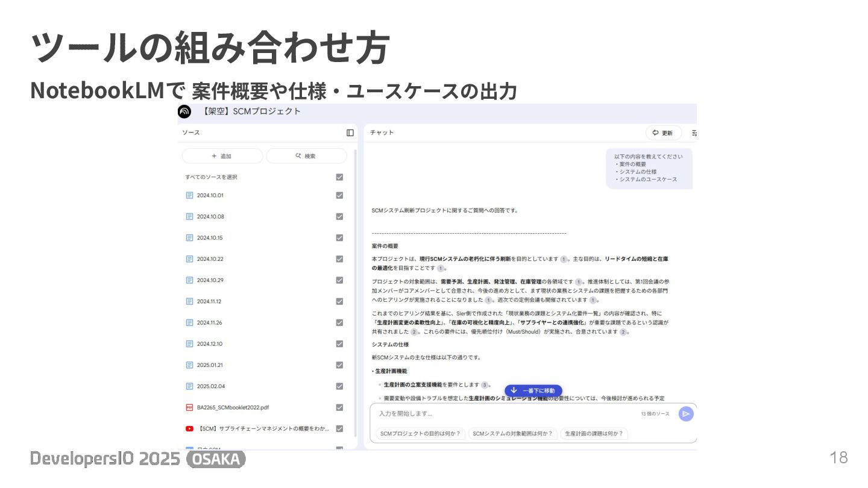Uncheck source 2024.12.10 checkbox
This screenshot has height=488, width=868.
[x=339, y=343]
